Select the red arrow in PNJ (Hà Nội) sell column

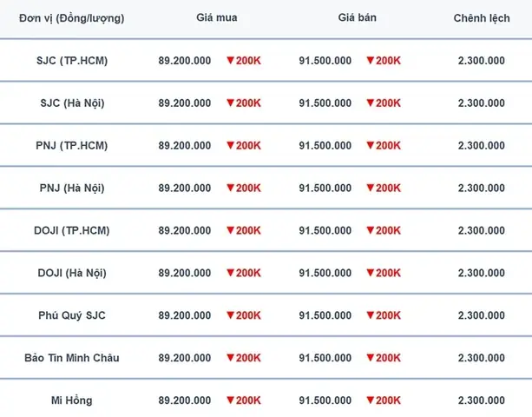tap(371, 188)
